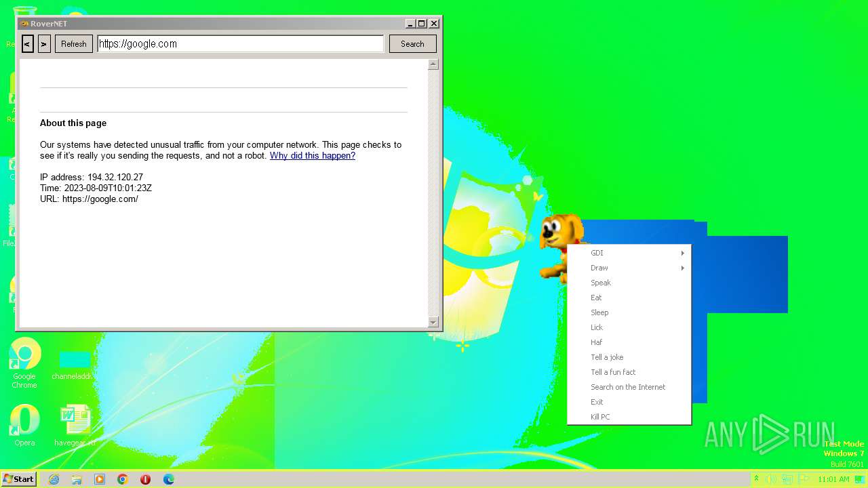The height and width of the screenshot is (488, 868).
Task: Click the Search button in RoverNET
Action: click(x=412, y=44)
